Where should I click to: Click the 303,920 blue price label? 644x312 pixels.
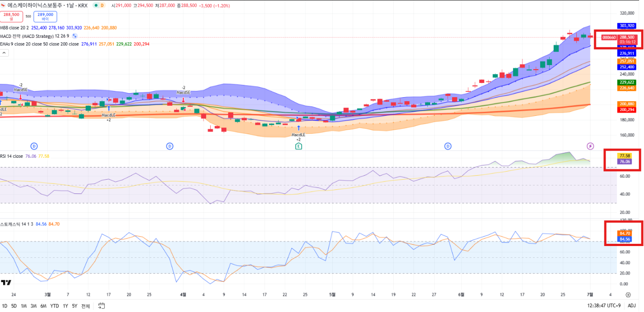(x=627, y=26)
